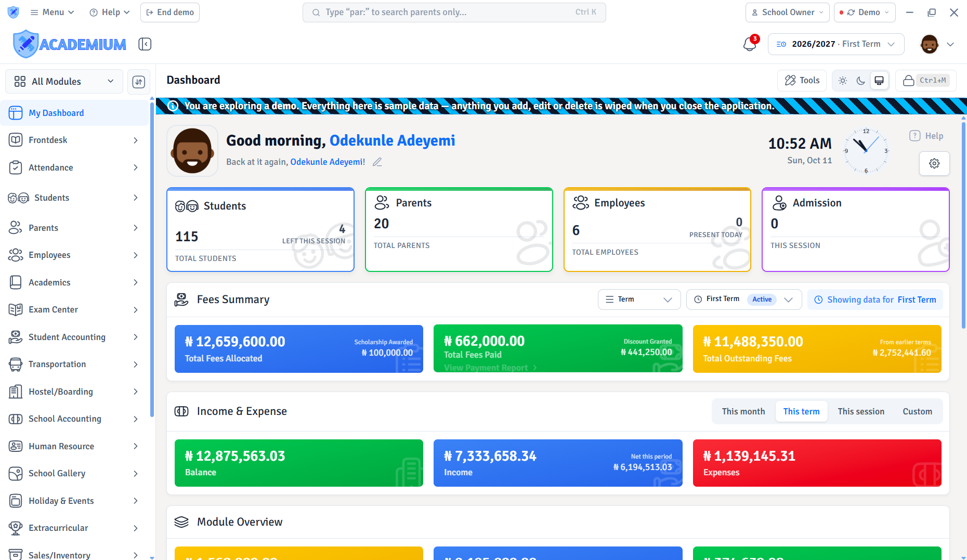Open dashboard settings gear

934,163
